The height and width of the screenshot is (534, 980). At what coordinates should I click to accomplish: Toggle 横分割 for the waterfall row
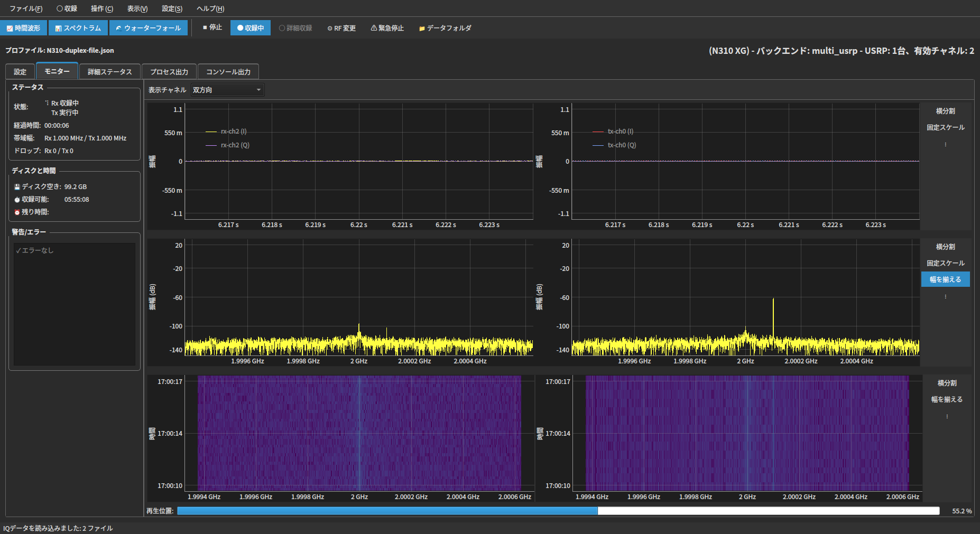pyautogui.click(x=947, y=383)
